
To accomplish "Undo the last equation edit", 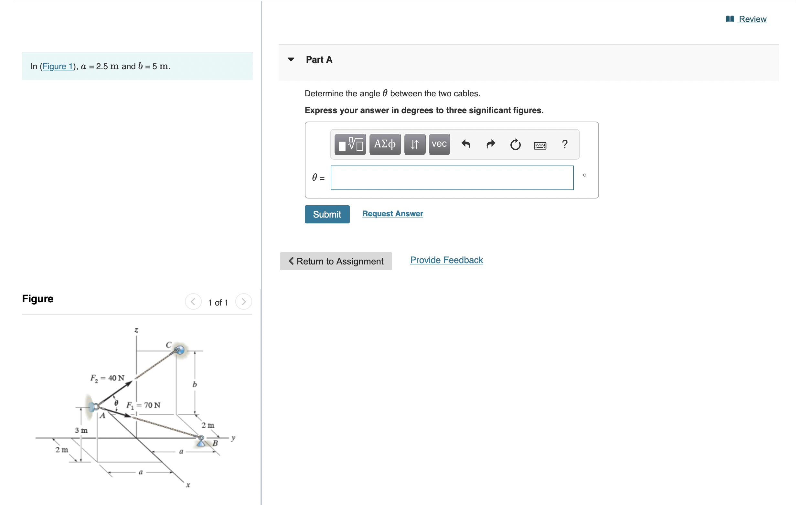I will (466, 144).
